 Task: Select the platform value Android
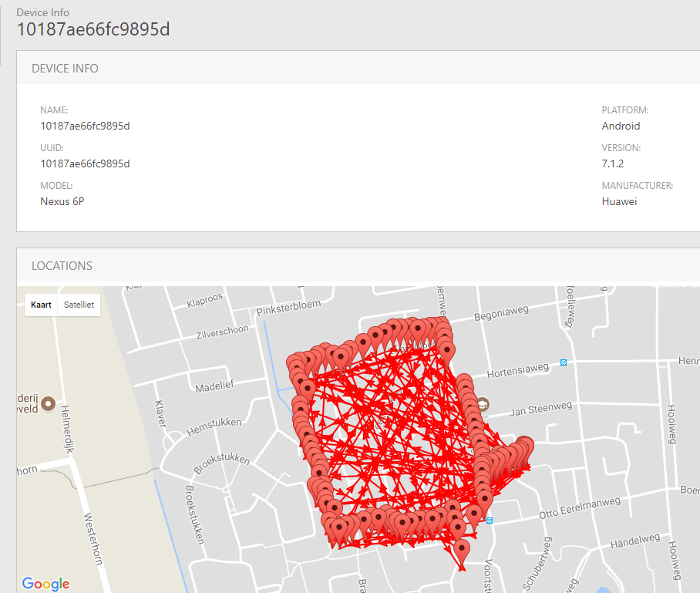pos(621,126)
